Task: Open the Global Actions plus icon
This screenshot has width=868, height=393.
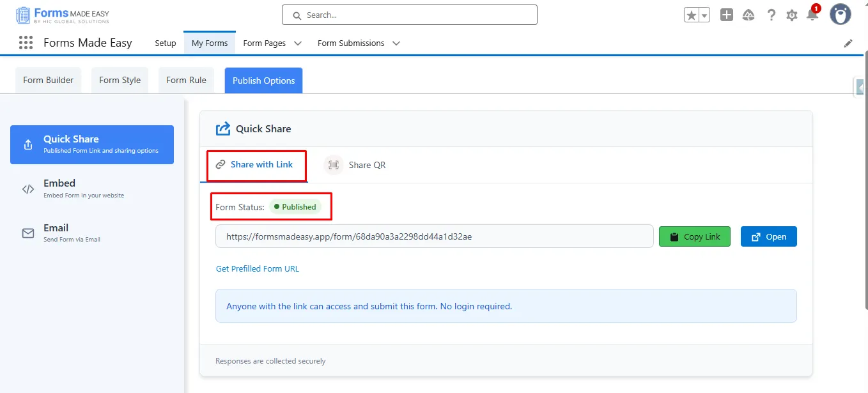Action: [x=726, y=15]
